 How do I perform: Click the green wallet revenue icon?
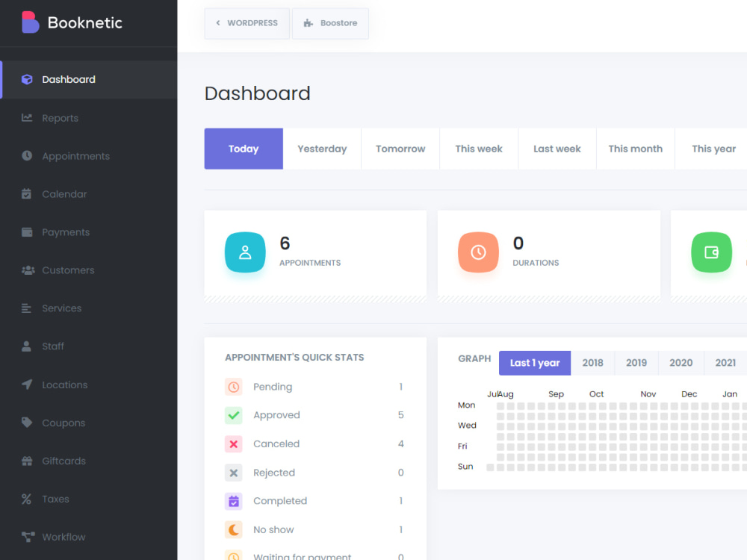(x=711, y=252)
